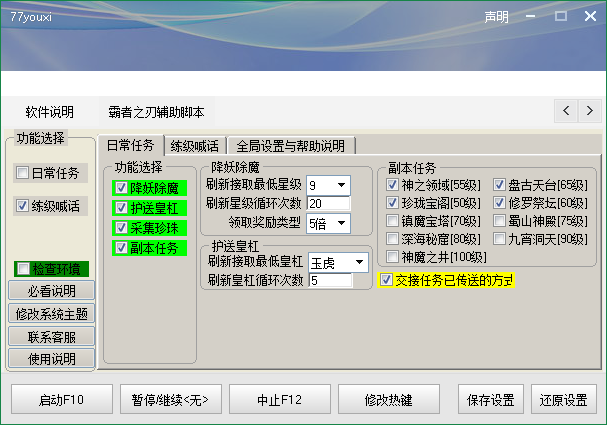607x425 pixels.
Task: Click the 修改系统主题 button
Action: point(53,313)
